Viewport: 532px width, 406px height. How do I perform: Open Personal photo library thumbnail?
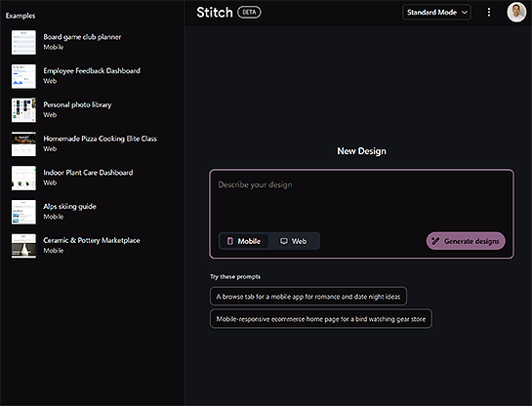tap(23, 110)
